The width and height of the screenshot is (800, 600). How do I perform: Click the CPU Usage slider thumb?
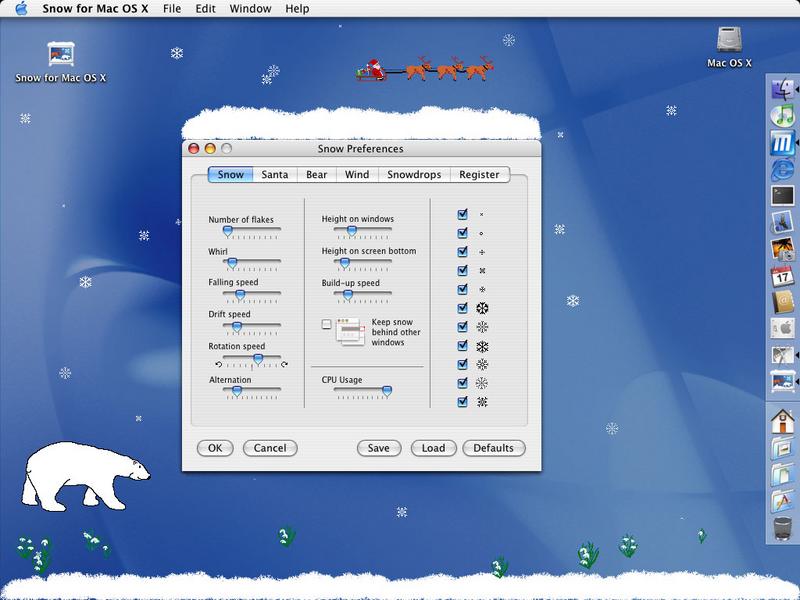387,391
